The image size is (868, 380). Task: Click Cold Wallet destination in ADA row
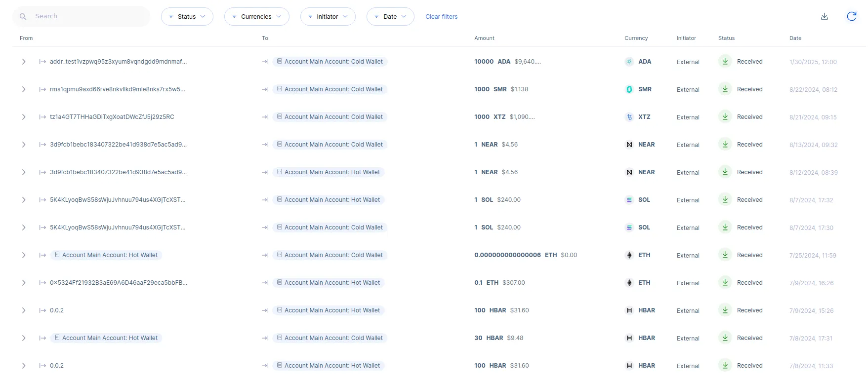(330, 62)
